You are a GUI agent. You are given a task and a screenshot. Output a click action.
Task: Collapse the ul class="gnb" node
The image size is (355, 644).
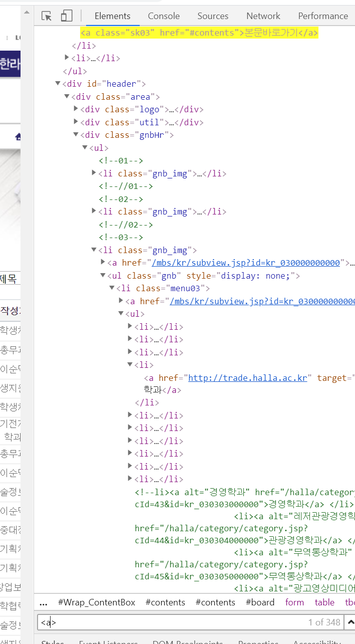tap(103, 276)
